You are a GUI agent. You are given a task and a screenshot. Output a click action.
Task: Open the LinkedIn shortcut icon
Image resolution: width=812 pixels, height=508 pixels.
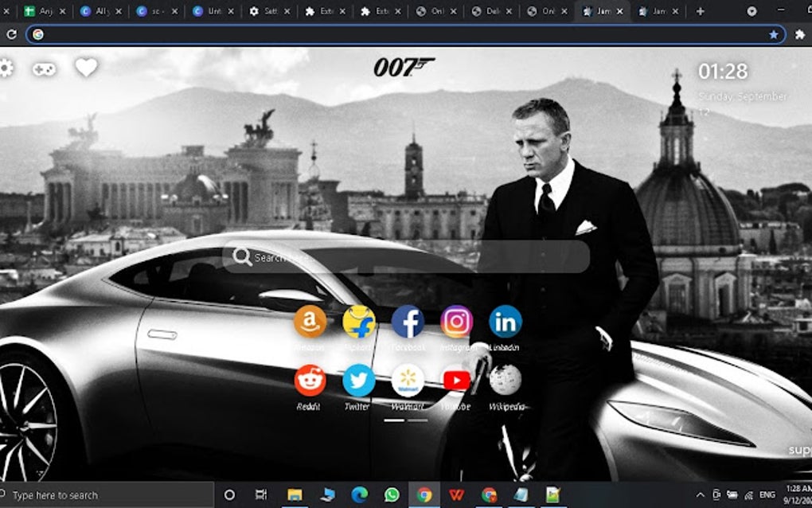coord(506,322)
